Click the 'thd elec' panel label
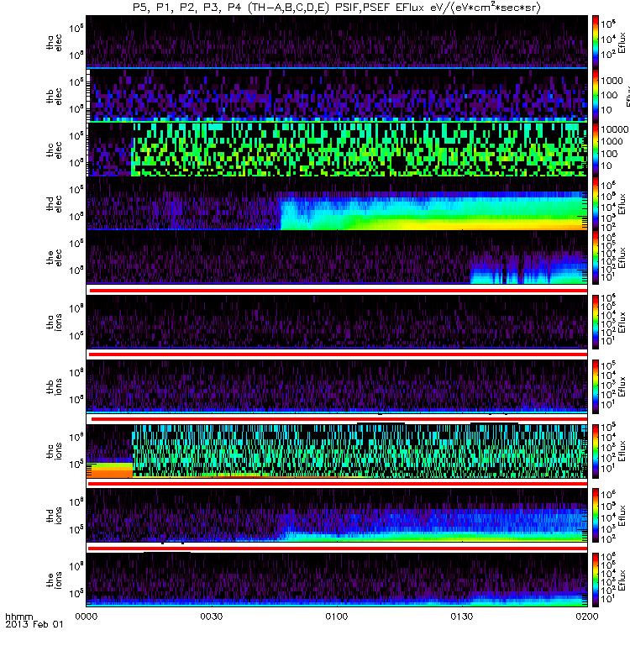The height and width of the screenshot is (672, 630). coord(54,203)
